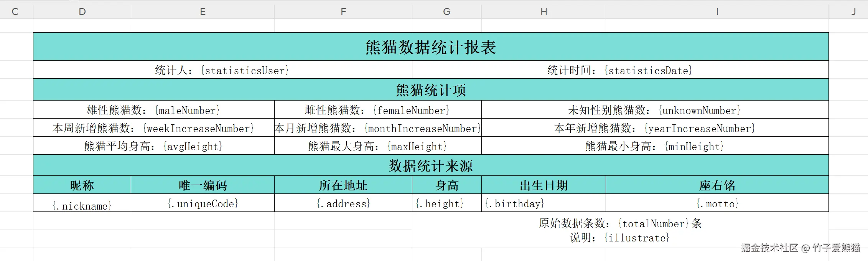Viewport: 868px width, 261px height.
Task: Select column D header
Action: click(82, 12)
